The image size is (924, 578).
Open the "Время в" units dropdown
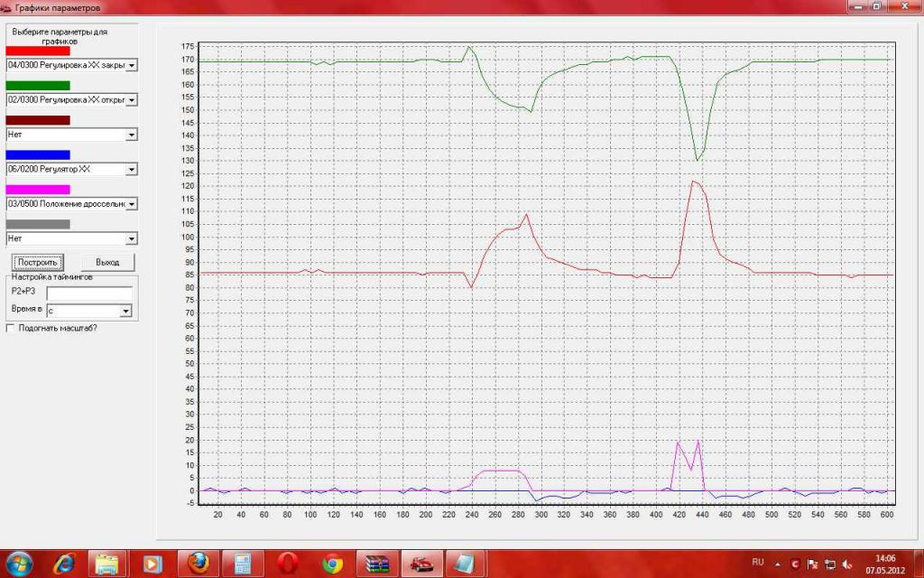tap(125, 311)
